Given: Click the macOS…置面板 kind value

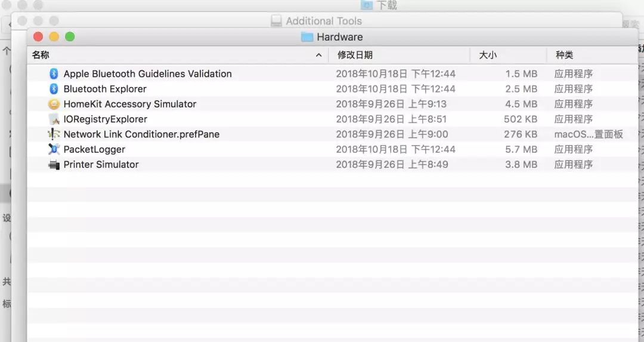Looking at the screenshot, I should click(x=589, y=134).
